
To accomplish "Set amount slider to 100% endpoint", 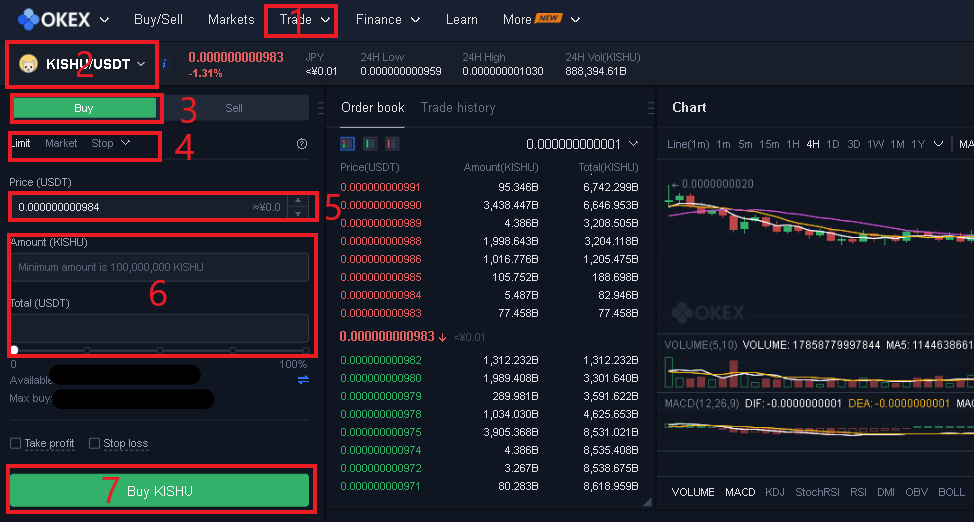I will 306,350.
